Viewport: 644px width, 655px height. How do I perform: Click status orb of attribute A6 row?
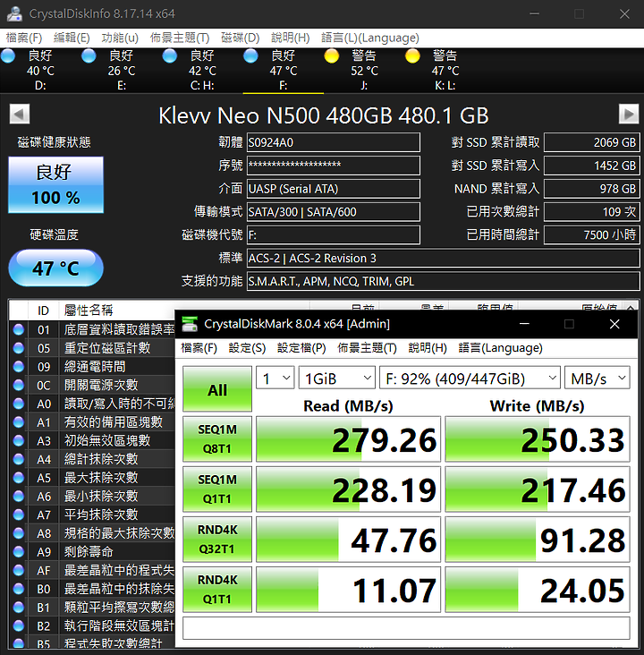[19, 497]
